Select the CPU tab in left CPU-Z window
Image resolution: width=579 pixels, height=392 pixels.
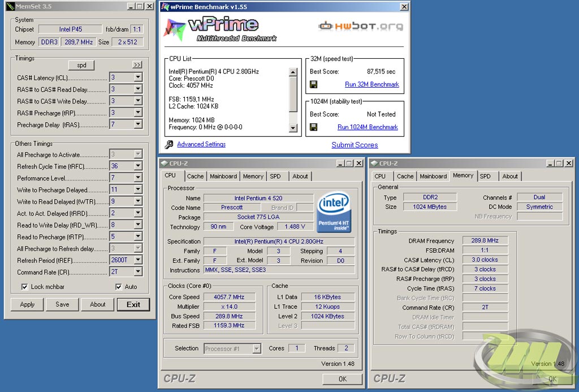[x=170, y=175]
